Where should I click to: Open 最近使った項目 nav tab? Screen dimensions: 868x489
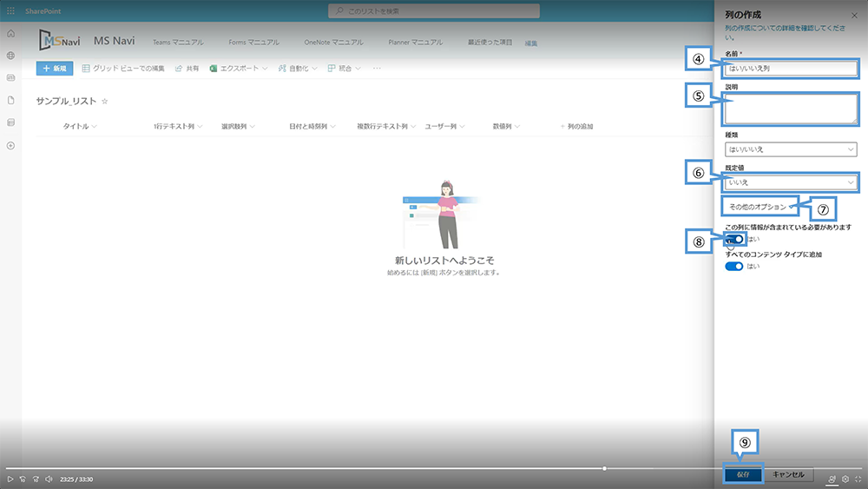coord(490,42)
